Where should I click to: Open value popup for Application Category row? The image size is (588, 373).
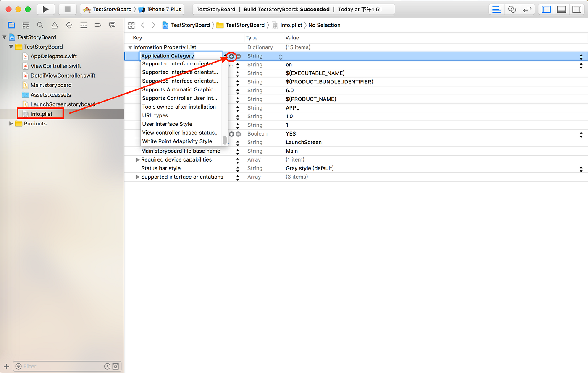click(x=581, y=56)
